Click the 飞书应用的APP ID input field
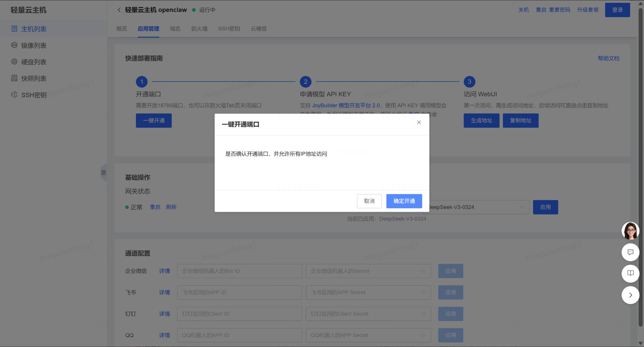This screenshot has height=347, width=644. pyautogui.click(x=240, y=292)
